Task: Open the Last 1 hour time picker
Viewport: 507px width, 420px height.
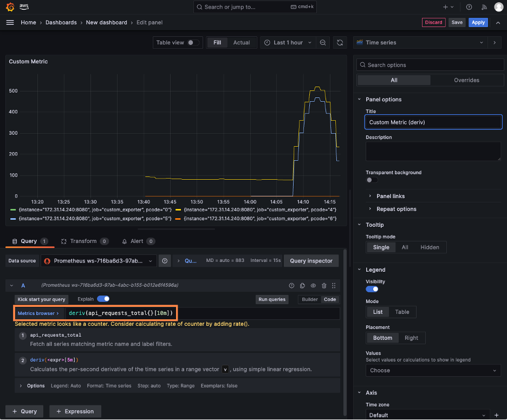Action: [288, 43]
